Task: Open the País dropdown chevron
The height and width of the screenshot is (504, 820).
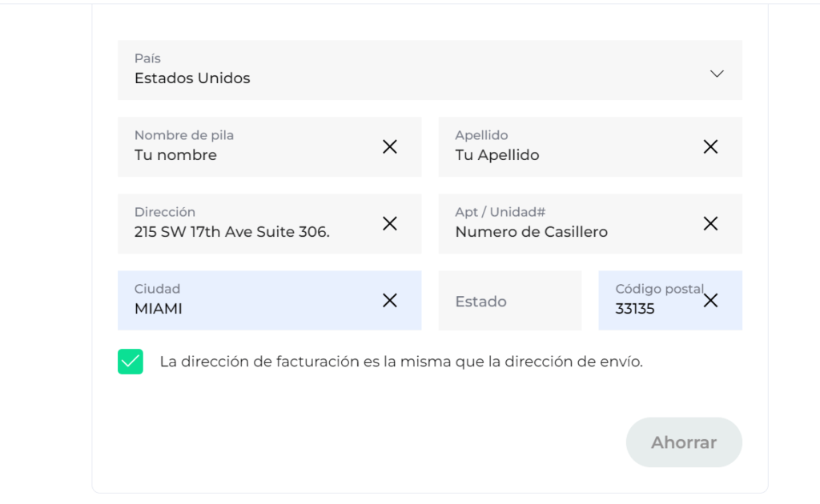Action: pos(717,74)
